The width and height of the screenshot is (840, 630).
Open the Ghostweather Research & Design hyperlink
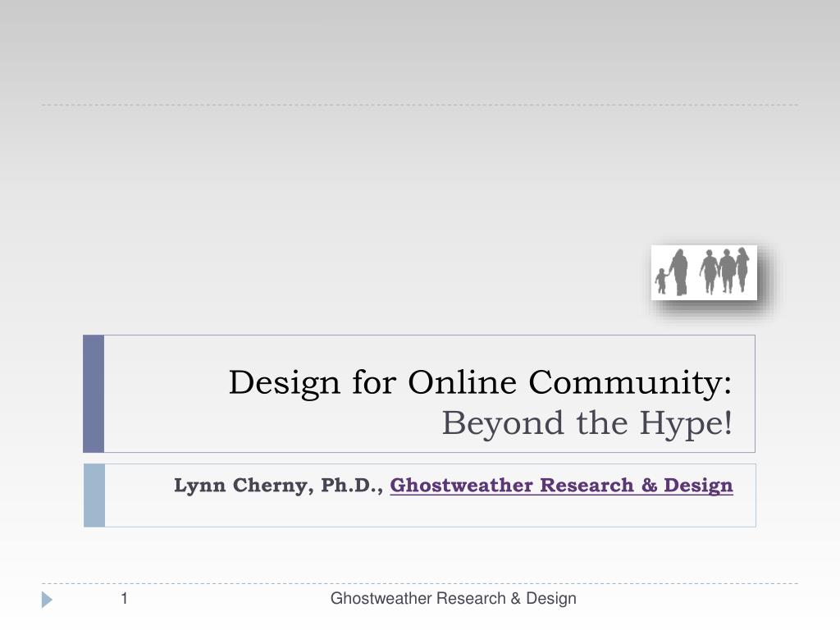(561, 485)
